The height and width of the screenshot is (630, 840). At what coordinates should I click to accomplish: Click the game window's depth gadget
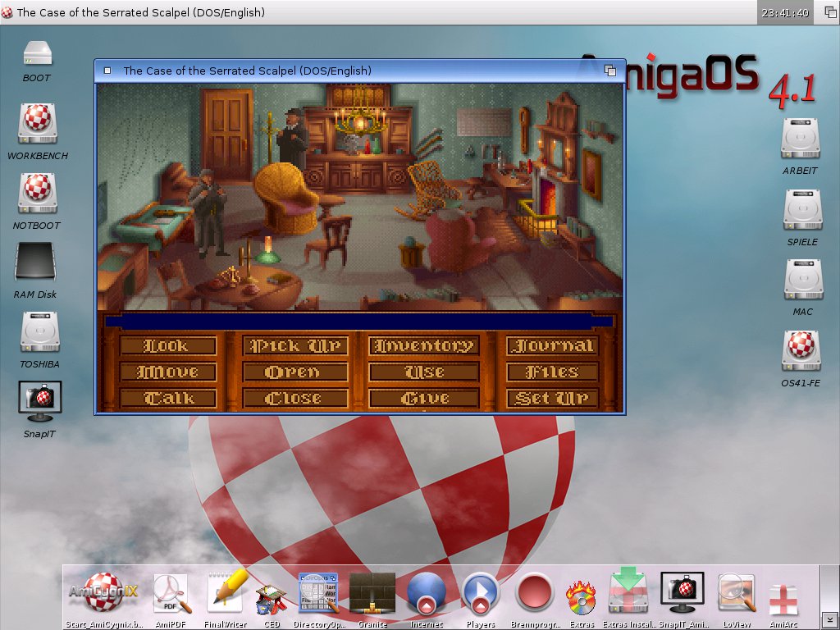pyautogui.click(x=610, y=71)
